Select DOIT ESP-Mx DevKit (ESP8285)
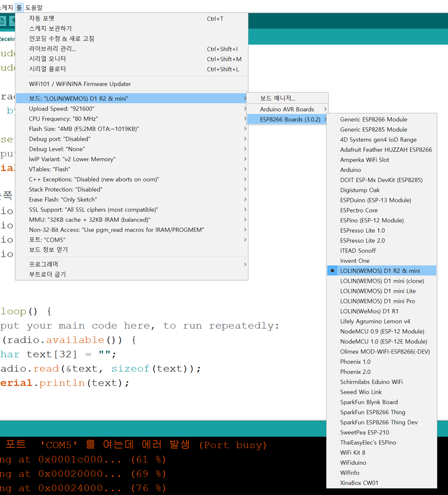 coord(382,180)
